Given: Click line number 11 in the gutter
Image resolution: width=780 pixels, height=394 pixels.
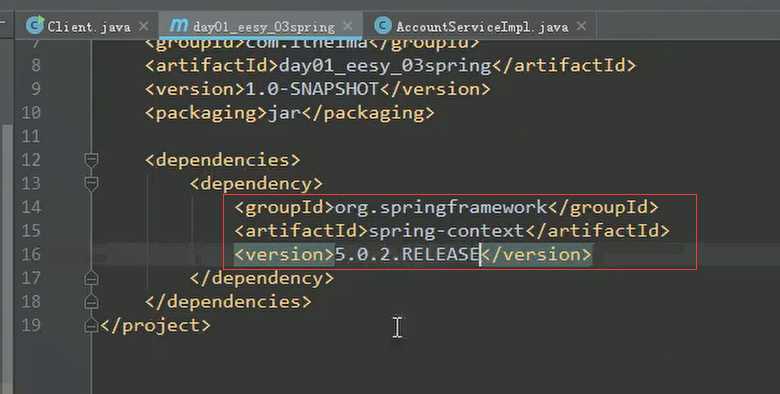Looking at the screenshot, I should pyautogui.click(x=31, y=136).
